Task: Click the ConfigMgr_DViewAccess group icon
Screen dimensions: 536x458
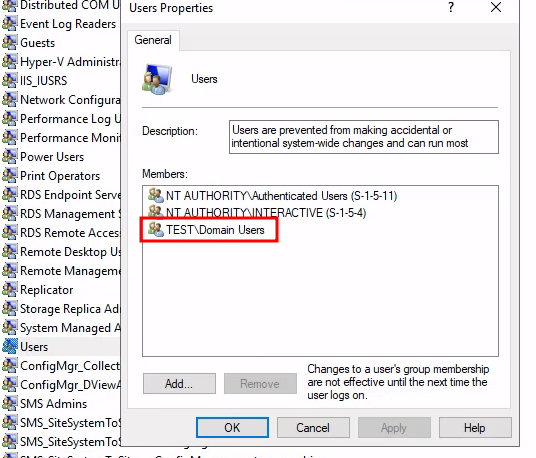Action: click(x=9, y=385)
